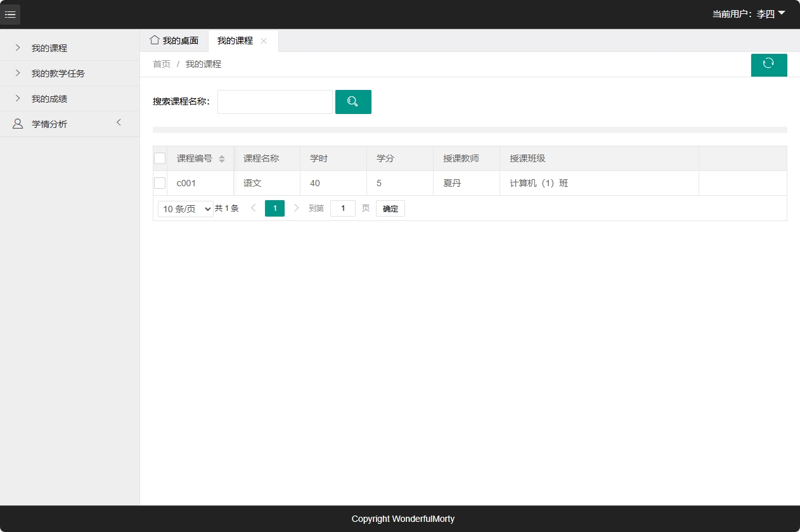Viewport: 800px width, 532px height.
Task: Switch to the 我的桌面 tab
Action: (176, 40)
